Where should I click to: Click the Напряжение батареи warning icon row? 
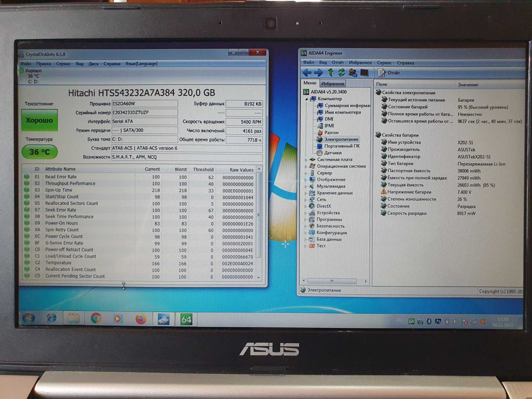tap(426, 192)
